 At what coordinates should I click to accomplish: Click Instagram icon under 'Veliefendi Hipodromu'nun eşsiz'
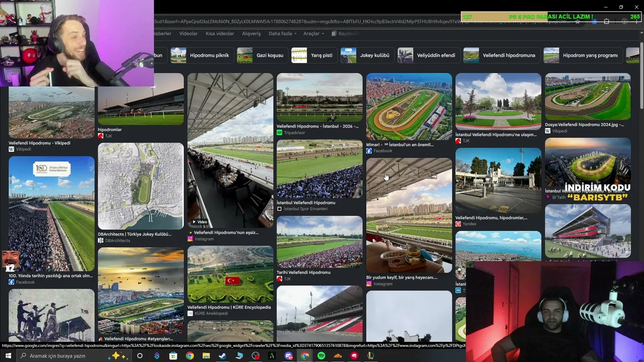[x=190, y=239]
